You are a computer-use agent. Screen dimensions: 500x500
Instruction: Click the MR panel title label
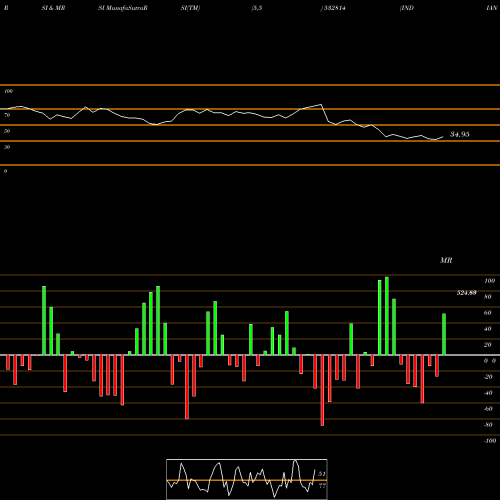[446, 260]
